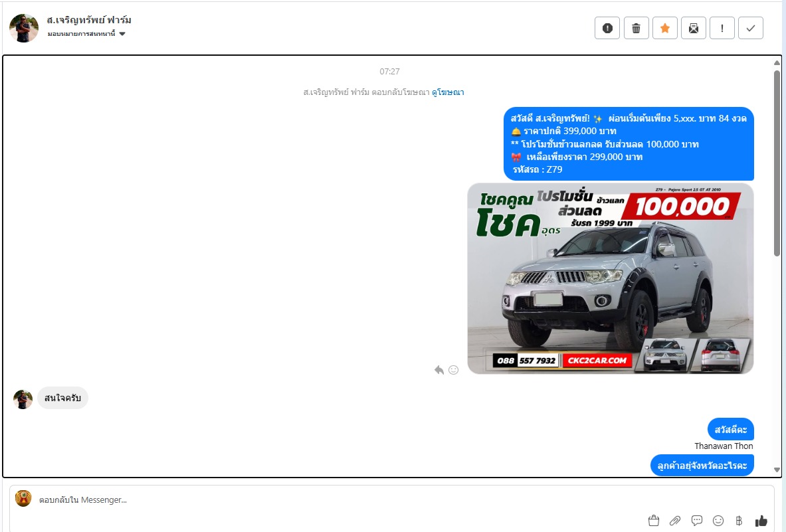Reply to the ad message with the arrow icon
This screenshot has width=786, height=532.
439,370
